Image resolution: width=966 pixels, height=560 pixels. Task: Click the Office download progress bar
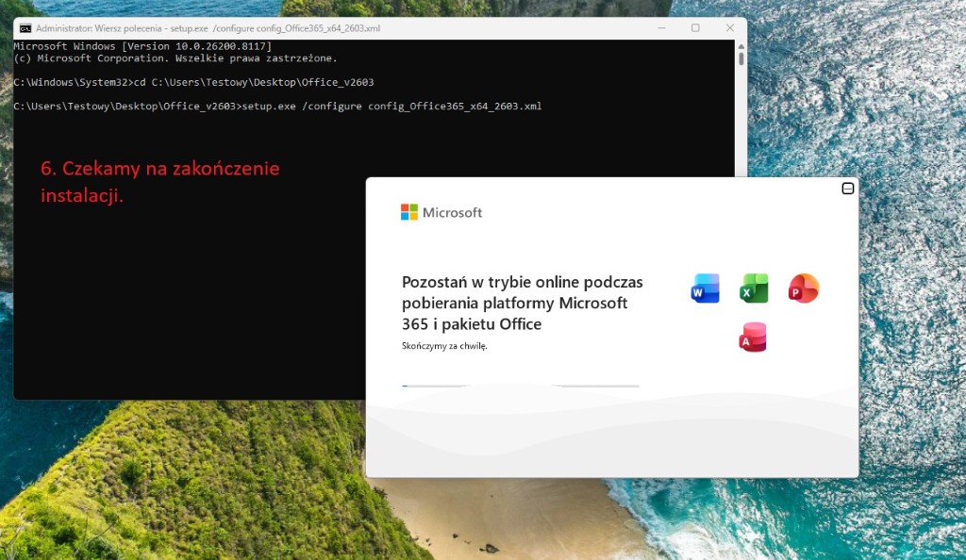(x=520, y=386)
